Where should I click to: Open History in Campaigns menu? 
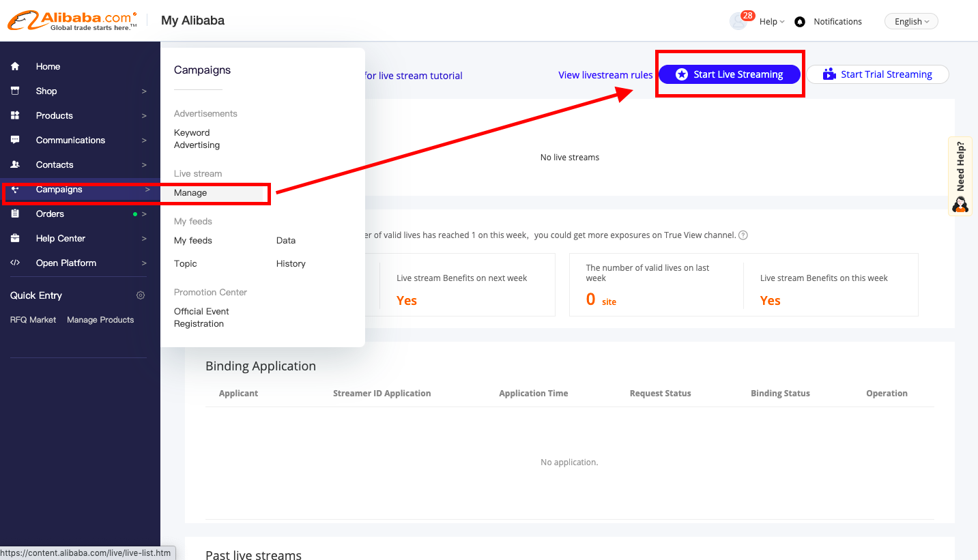pos(291,264)
